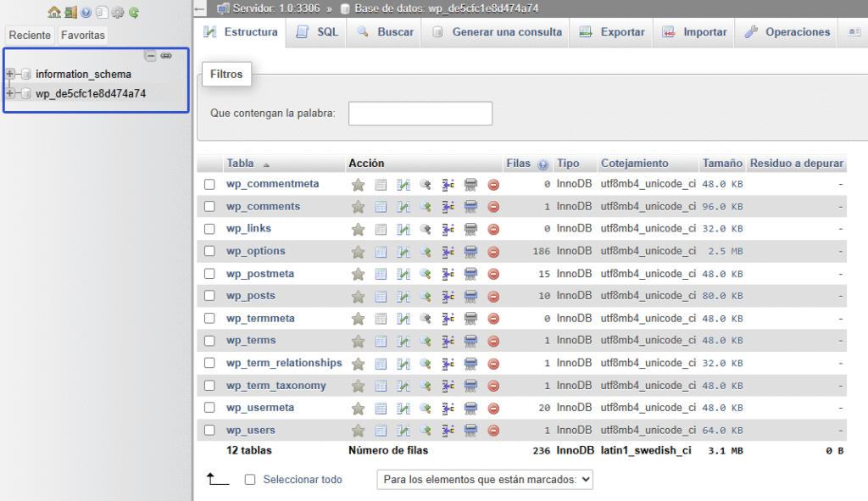Click the Servidor: 1.0:3306 breadcrumb link

pyautogui.click(x=276, y=8)
